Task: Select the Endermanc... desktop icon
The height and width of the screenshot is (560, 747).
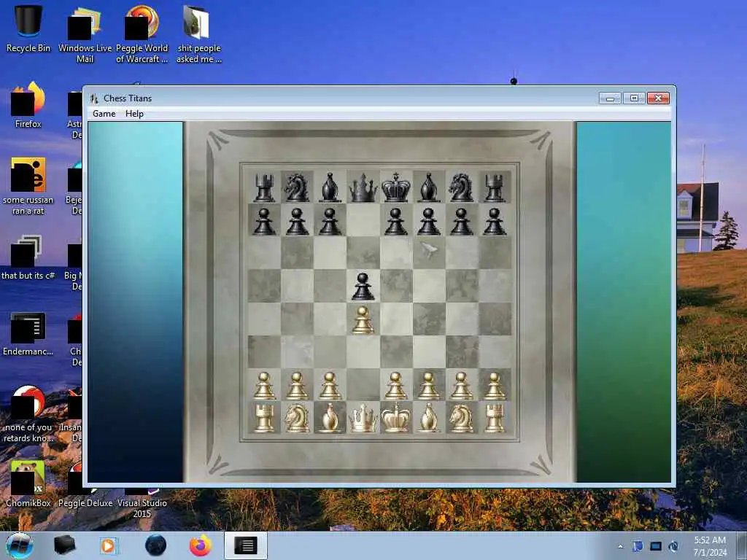Action: pyautogui.click(x=28, y=334)
